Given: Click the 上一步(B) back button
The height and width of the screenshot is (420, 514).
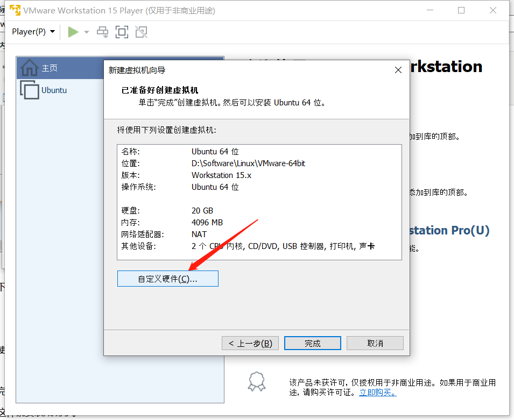Looking at the screenshot, I should [250, 343].
